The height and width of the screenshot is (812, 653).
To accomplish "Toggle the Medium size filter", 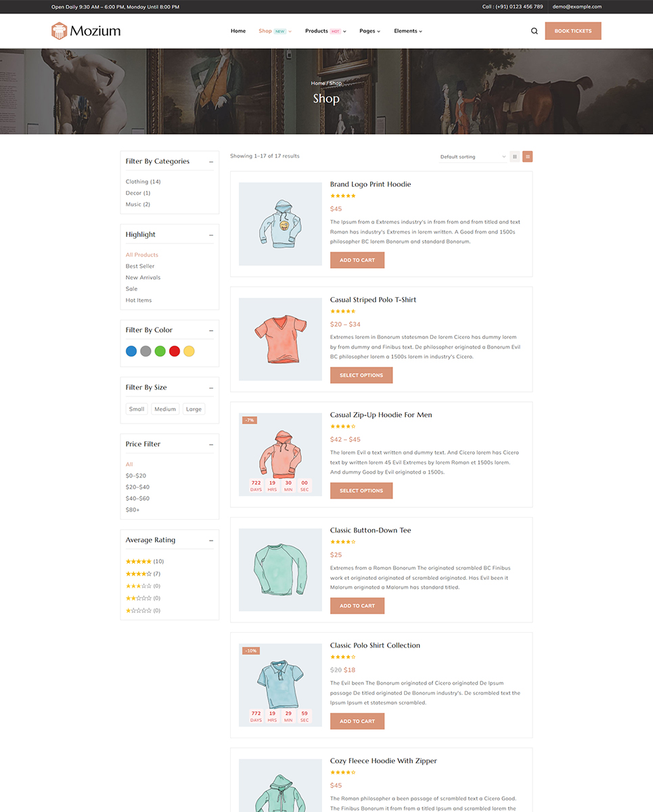I will (165, 409).
